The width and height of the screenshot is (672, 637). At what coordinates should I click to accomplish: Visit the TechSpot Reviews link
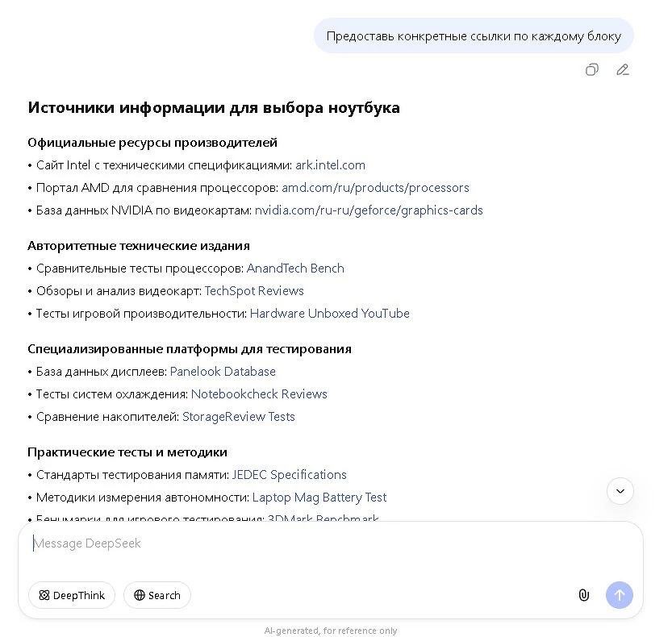(254, 291)
